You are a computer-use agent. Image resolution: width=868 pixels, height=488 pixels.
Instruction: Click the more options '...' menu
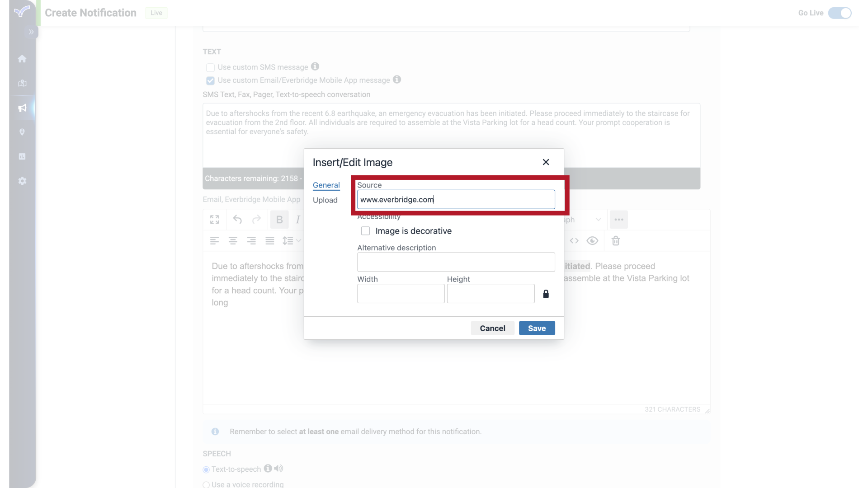pos(619,219)
